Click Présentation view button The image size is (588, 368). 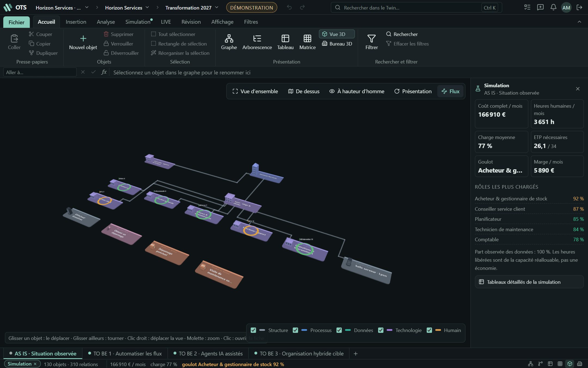click(x=413, y=91)
